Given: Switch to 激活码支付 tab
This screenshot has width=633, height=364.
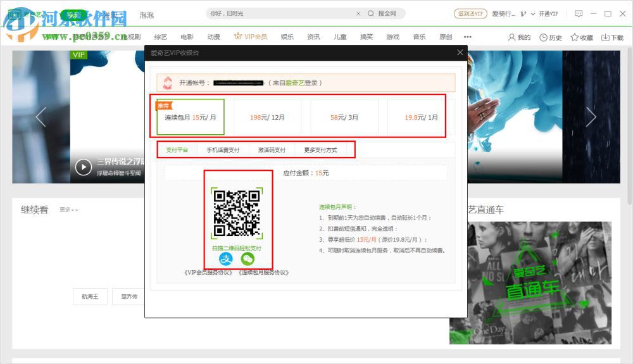Looking at the screenshot, I should 272,150.
